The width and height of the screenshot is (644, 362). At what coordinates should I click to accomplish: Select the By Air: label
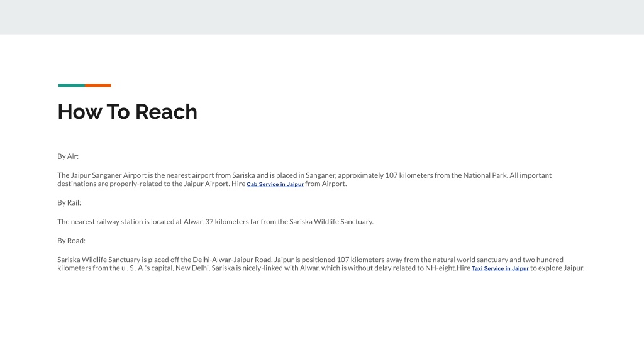tap(68, 156)
